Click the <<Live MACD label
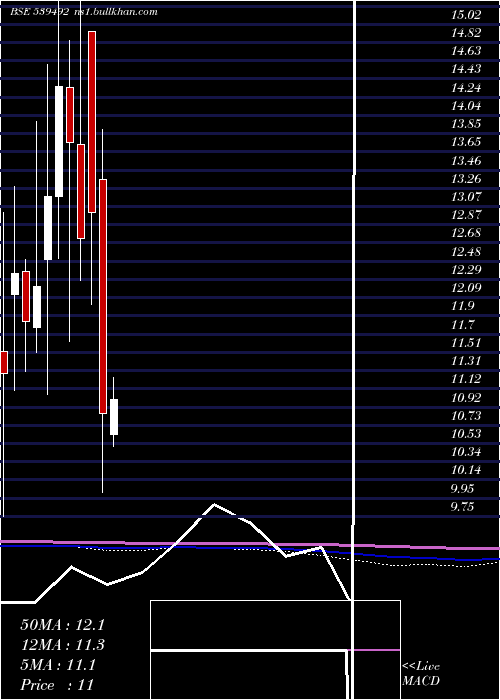 click(x=421, y=674)
